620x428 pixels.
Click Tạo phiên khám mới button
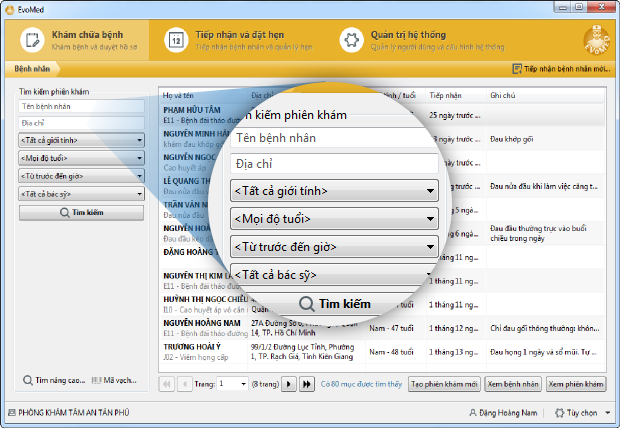(444, 384)
